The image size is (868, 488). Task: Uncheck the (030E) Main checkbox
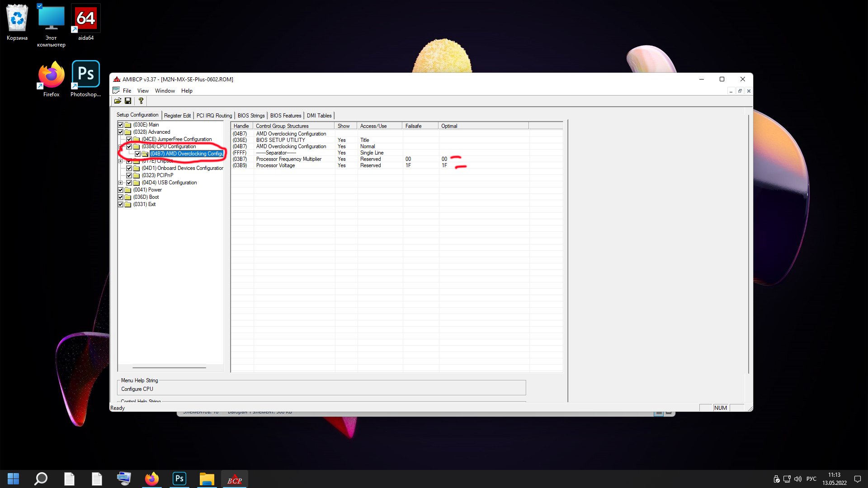pyautogui.click(x=121, y=125)
